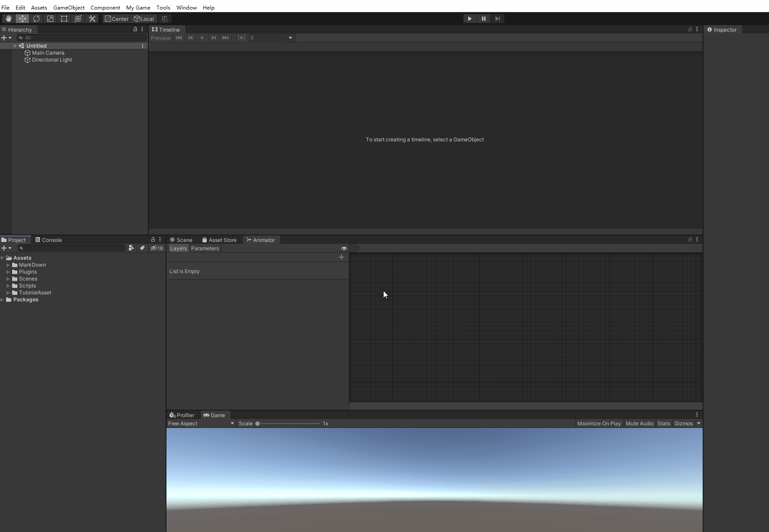The height and width of the screenshot is (532, 769).
Task: Enable Mute Audio in Game view
Action: pos(639,424)
